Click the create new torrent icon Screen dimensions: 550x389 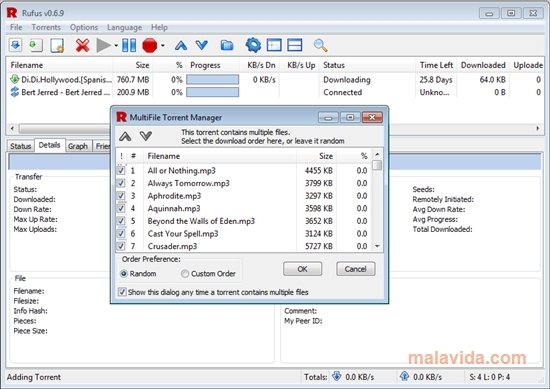[57, 46]
